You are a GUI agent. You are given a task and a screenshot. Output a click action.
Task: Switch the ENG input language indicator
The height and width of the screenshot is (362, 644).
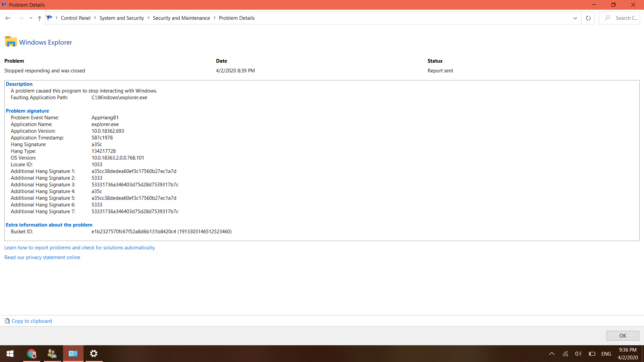(x=606, y=354)
